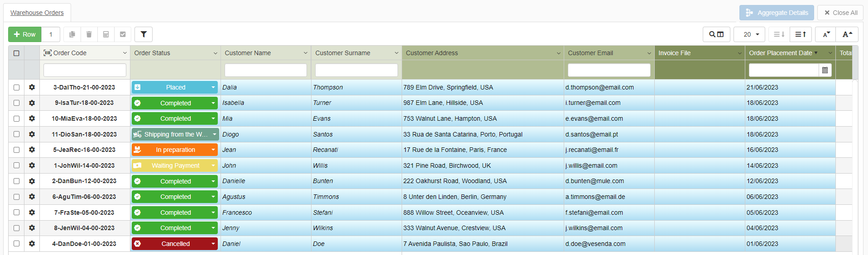The height and width of the screenshot is (255, 868).
Task: Click the Close All button
Action: click(840, 13)
